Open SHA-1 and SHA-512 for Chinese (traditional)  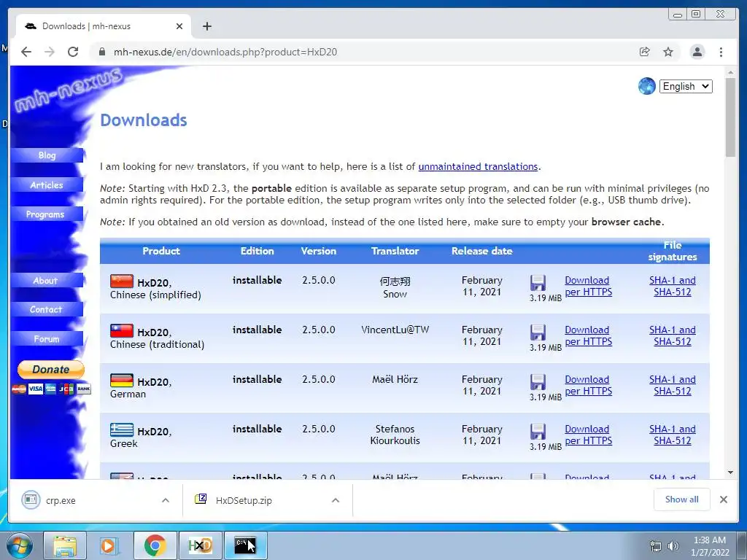pyautogui.click(x=672, y=335)
